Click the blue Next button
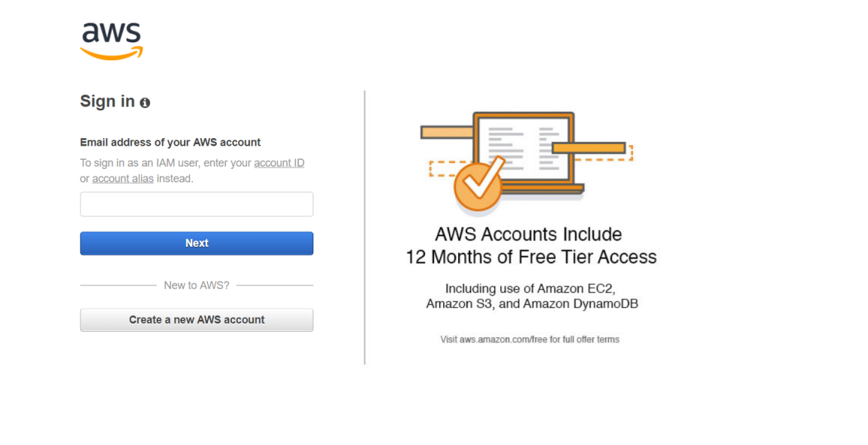 point(197,244)
